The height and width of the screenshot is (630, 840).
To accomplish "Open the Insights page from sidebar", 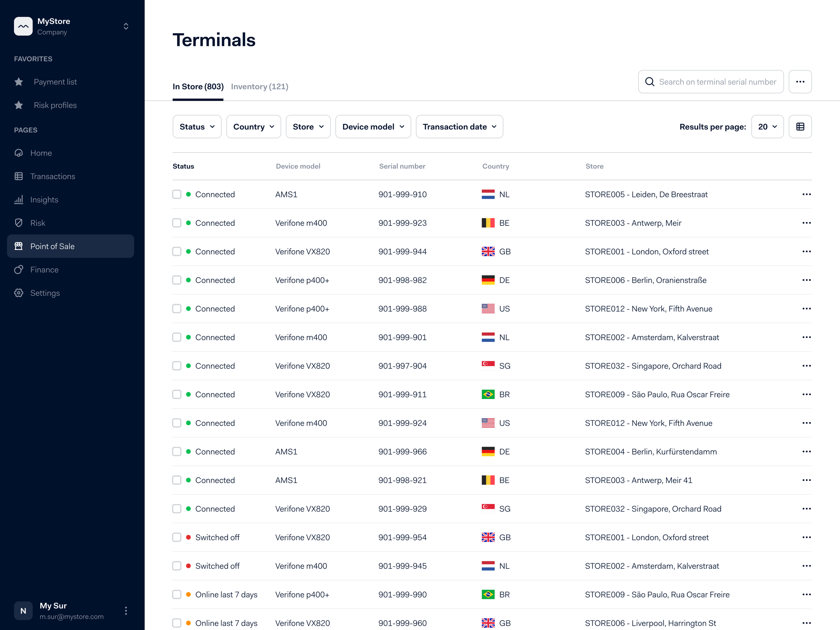I will (44, 199).
